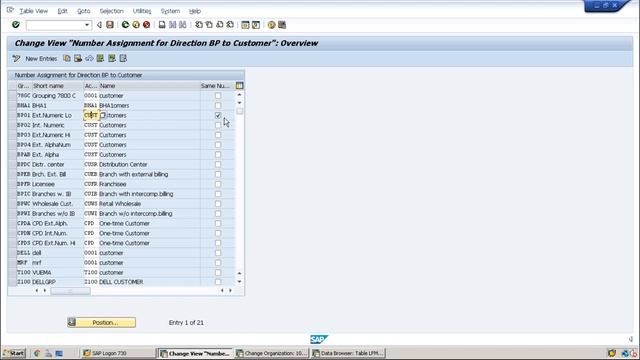640x360 pixels.
Task: Tick Same Number checkbox for BP02 Int. Numeric
Action: click(x=218, y=125)
